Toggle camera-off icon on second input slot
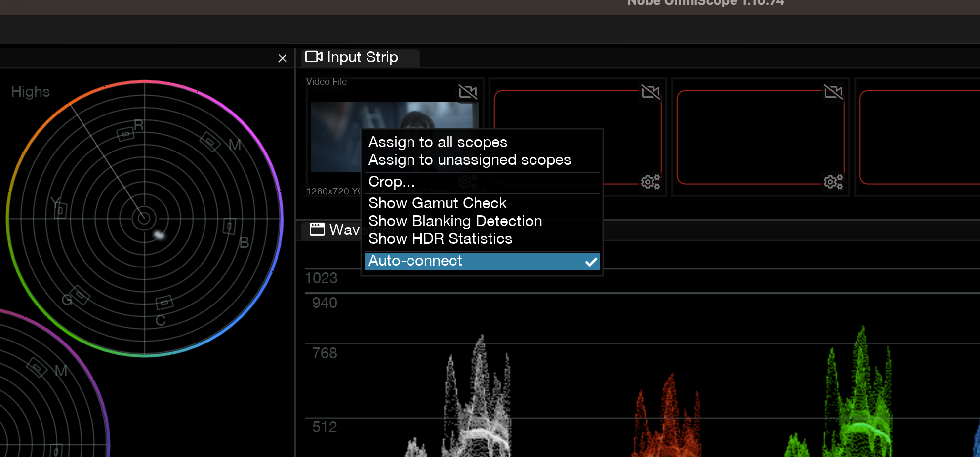The image size is (980, 457). point(651,92)
